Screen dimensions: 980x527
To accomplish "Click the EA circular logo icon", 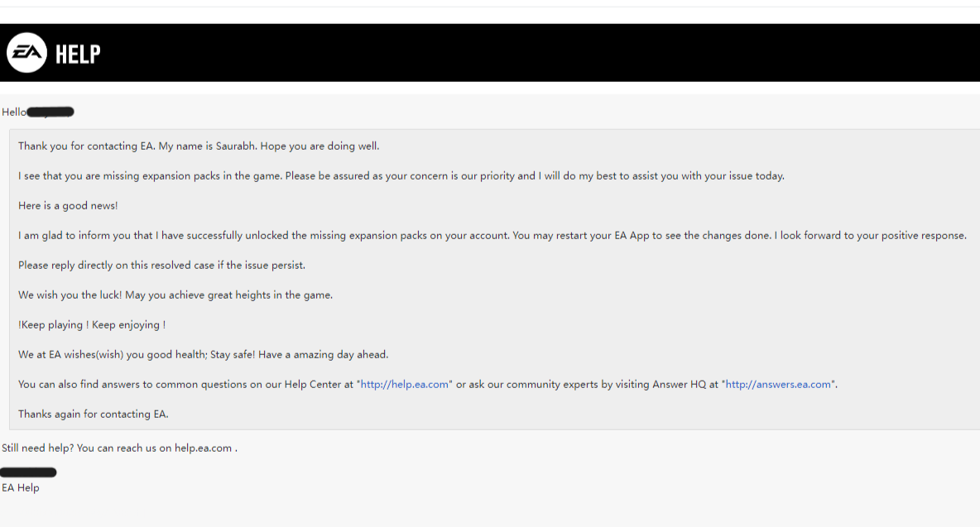I will (26, 53).
